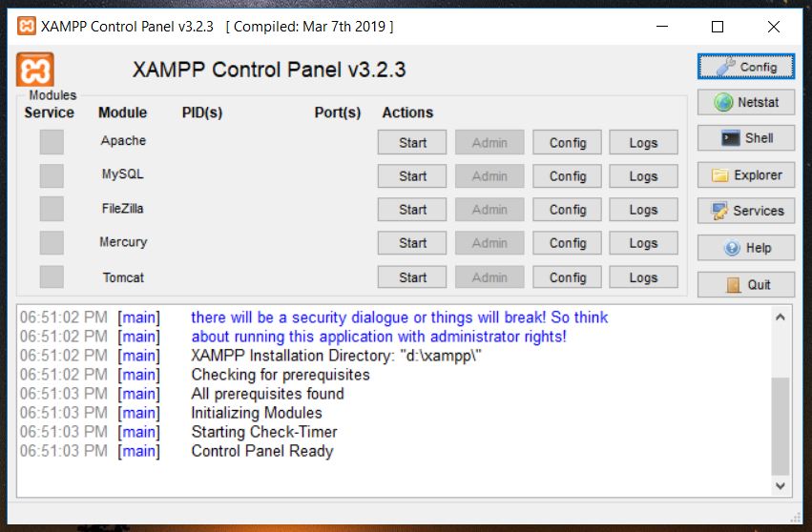Select the Apache module label
This screenshot has height=532, width=812.
point(123,140)
